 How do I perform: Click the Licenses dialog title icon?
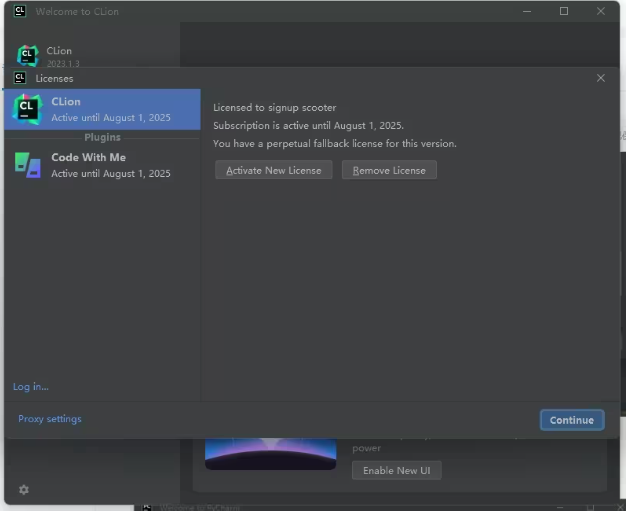click(x=20, y=78)
